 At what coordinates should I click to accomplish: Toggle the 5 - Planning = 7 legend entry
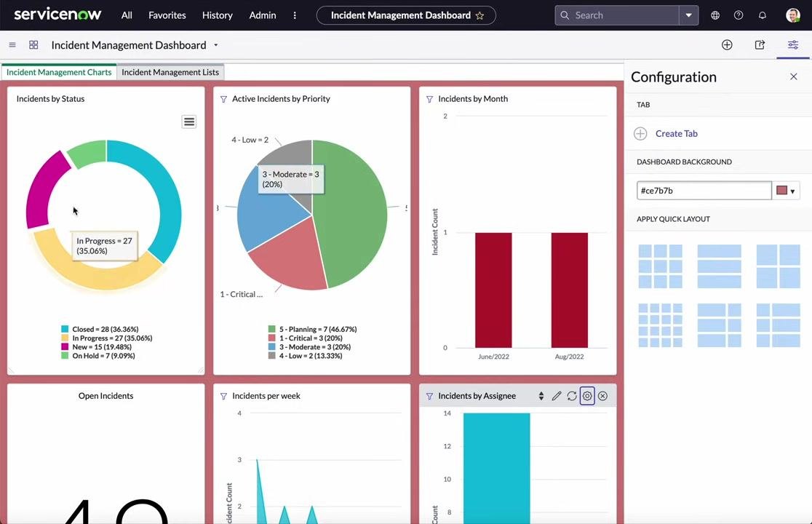pyautogui.click(x=312, y=329)
